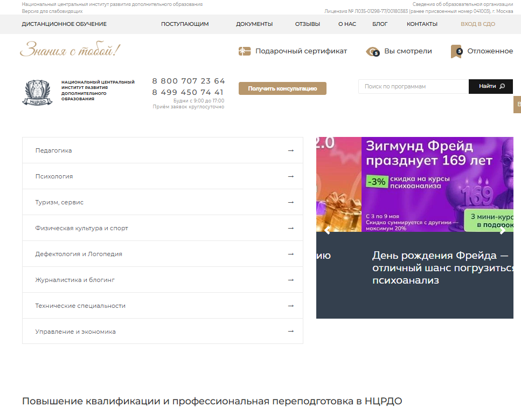
Task: Open the Дистанционное обучение menu
Action: pyautogui.click(x=64, y=24)
